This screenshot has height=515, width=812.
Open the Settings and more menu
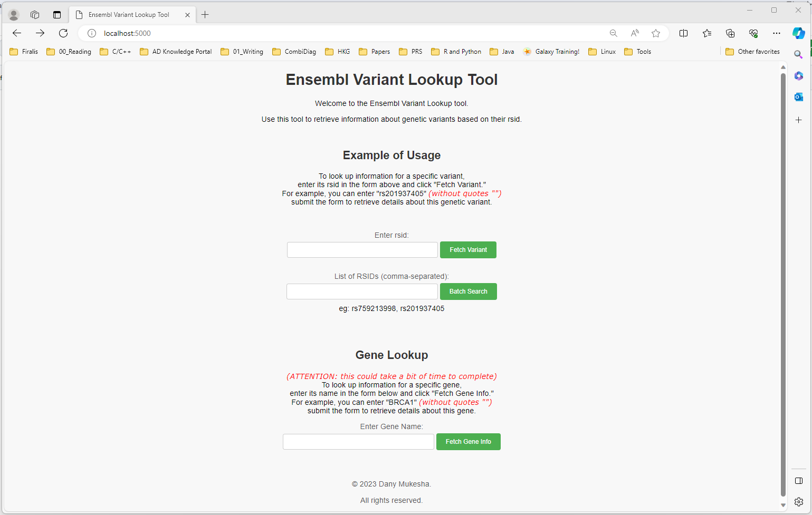[776, 33]
